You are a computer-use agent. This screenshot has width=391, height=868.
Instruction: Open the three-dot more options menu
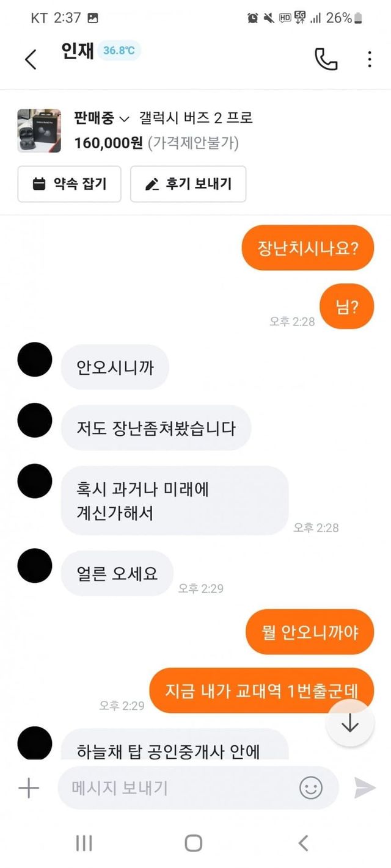(370, 59)
